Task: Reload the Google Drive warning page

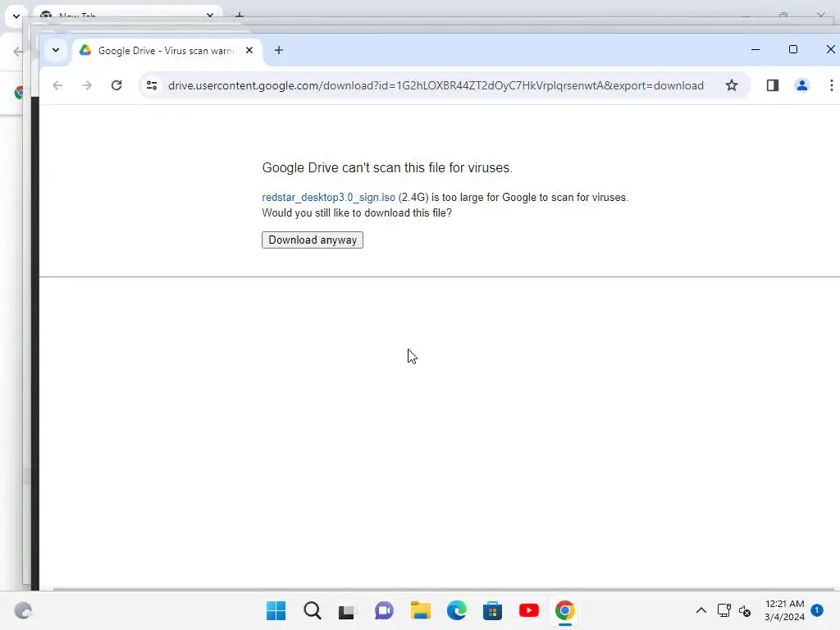Action: pos(116,85)
